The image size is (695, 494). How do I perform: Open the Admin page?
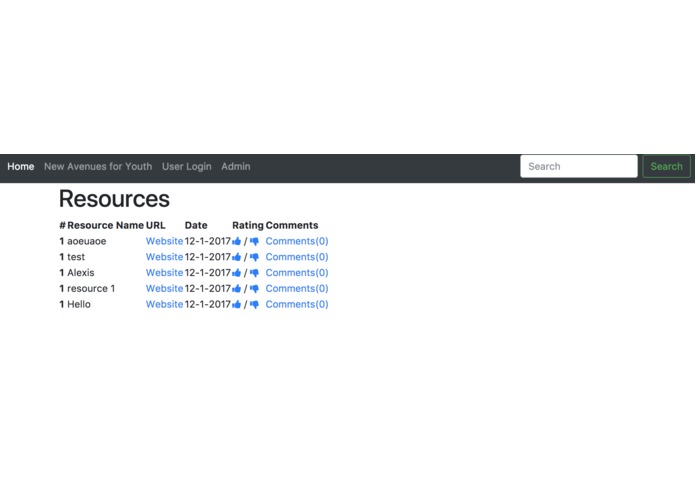tap(236, 167)
